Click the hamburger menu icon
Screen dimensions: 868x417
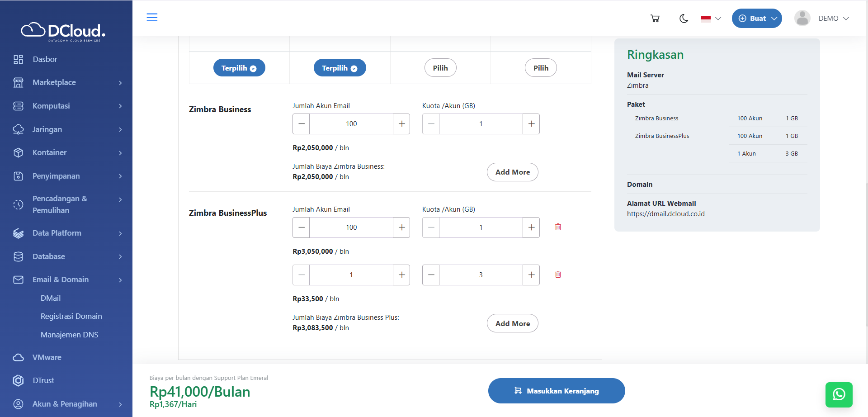pyautogui.click(x=152, y=18)
